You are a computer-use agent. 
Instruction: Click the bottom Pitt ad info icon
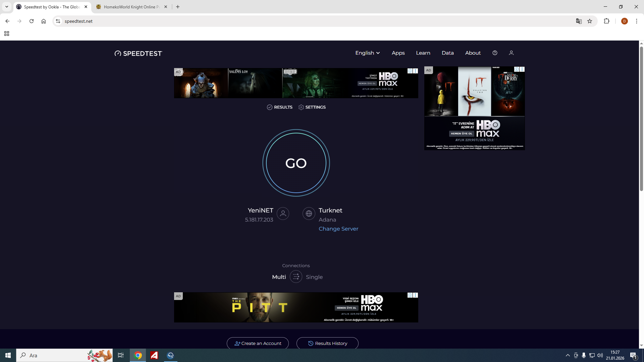[410, 295]
